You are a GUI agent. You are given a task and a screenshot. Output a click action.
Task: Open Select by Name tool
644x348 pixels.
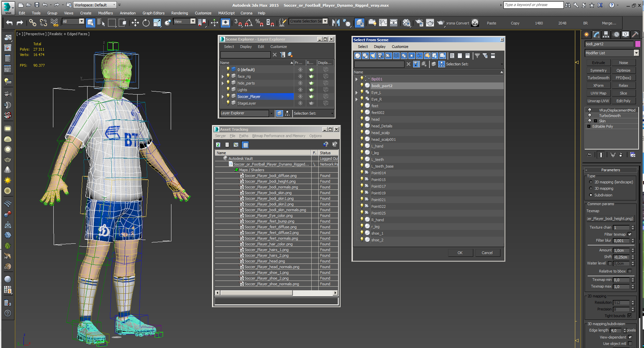pos(101,23)
